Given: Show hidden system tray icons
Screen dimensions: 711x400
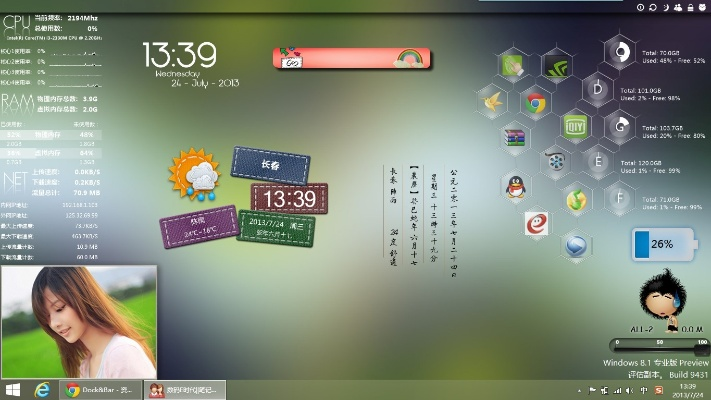Looking at the screenshot, I should tap(579, 389).
